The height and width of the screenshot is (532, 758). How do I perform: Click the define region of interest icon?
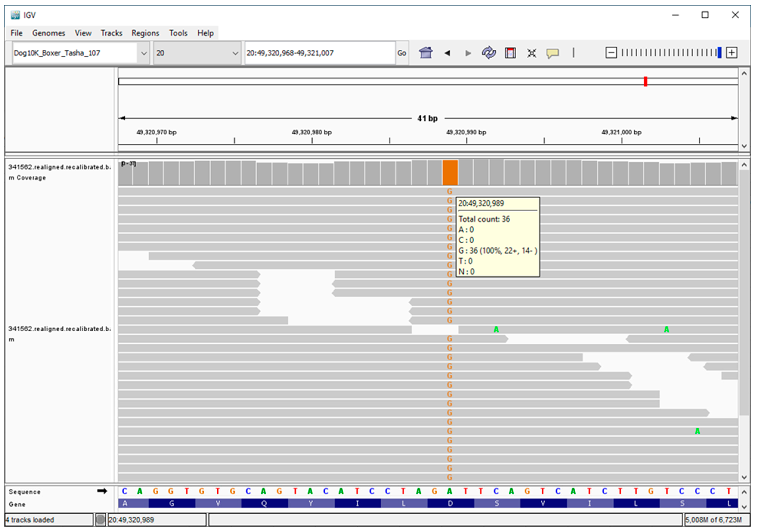point(510,53)
